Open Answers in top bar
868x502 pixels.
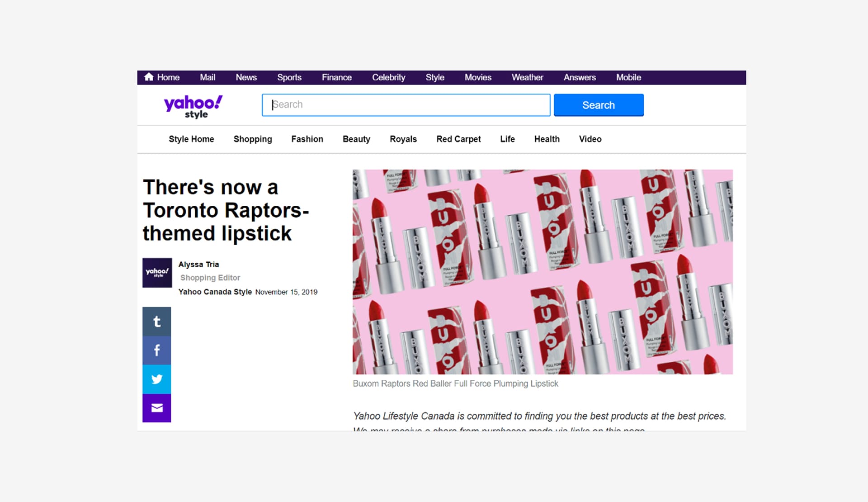[x=580, y=77]
